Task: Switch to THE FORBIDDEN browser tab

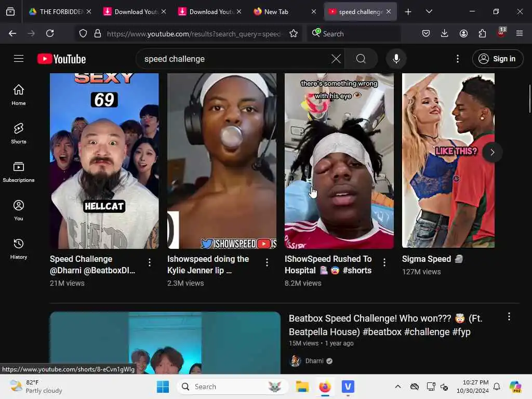Action: click(59, 11)
